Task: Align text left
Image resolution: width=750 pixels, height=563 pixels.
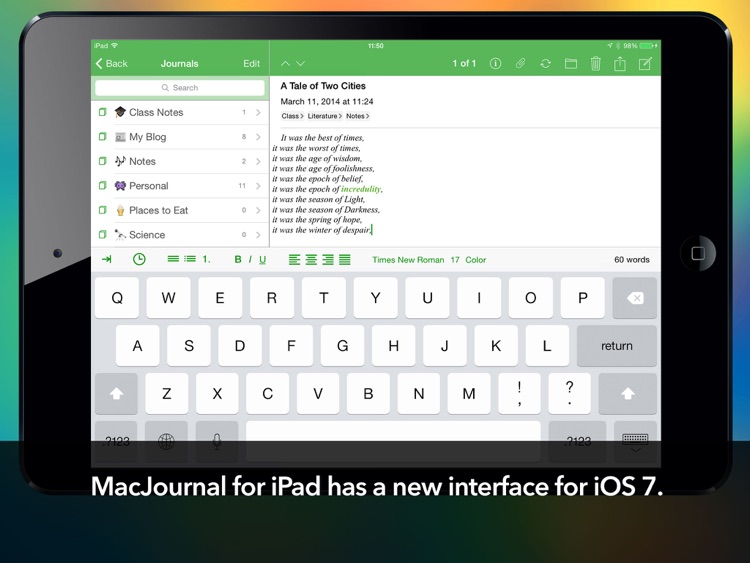Action: coord(295,259)
